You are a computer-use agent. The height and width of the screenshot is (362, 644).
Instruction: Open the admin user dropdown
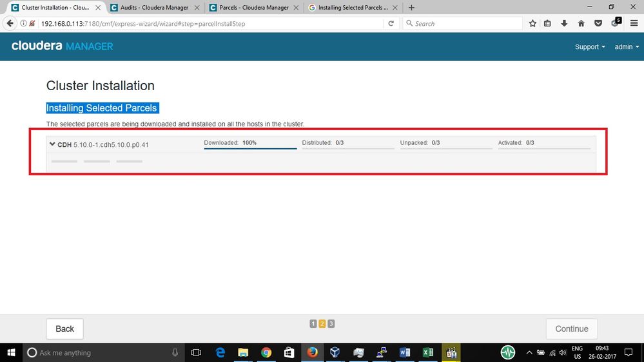627,47
